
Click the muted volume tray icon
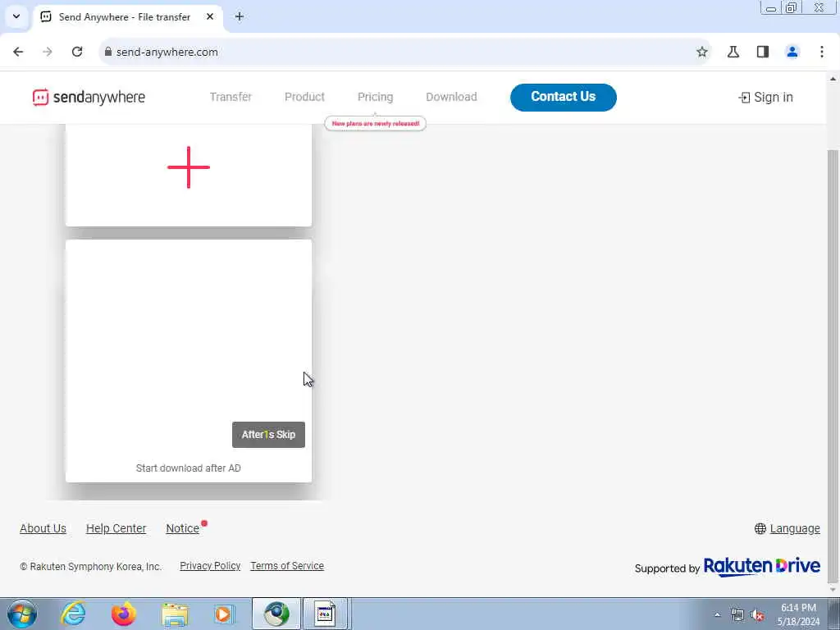tap(757, 615)
